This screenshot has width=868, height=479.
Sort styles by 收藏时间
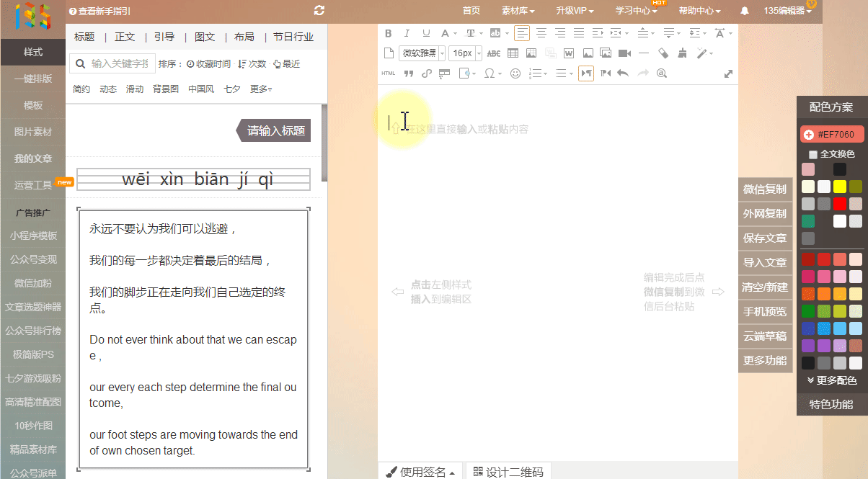[208, 64]
